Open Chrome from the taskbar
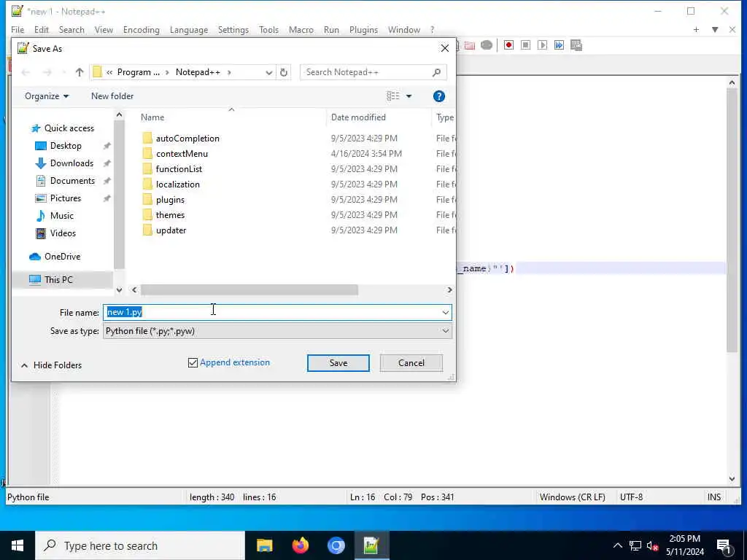 coord(336,545)
